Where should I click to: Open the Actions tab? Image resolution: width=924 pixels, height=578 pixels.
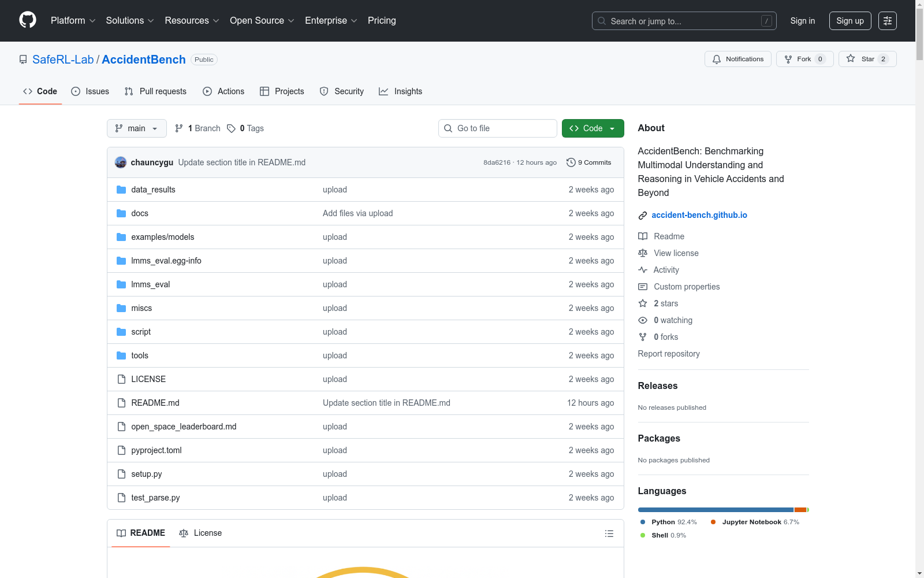[223, 91]
